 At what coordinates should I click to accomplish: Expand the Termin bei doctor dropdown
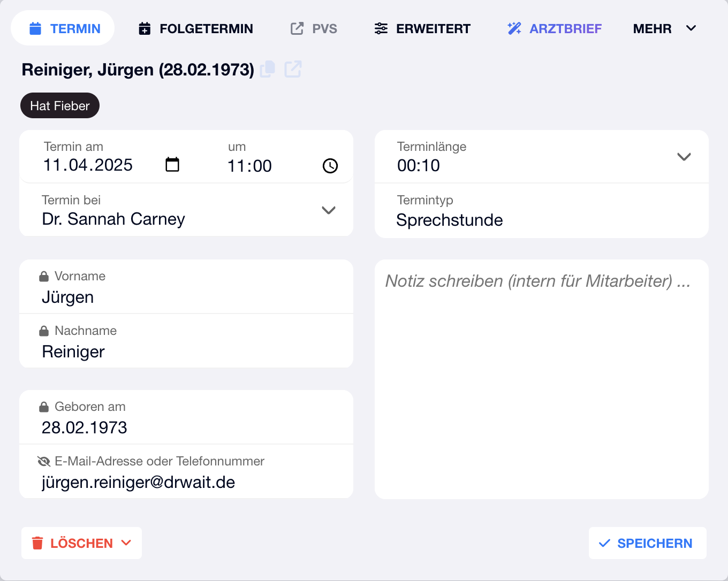pos(329,210)
